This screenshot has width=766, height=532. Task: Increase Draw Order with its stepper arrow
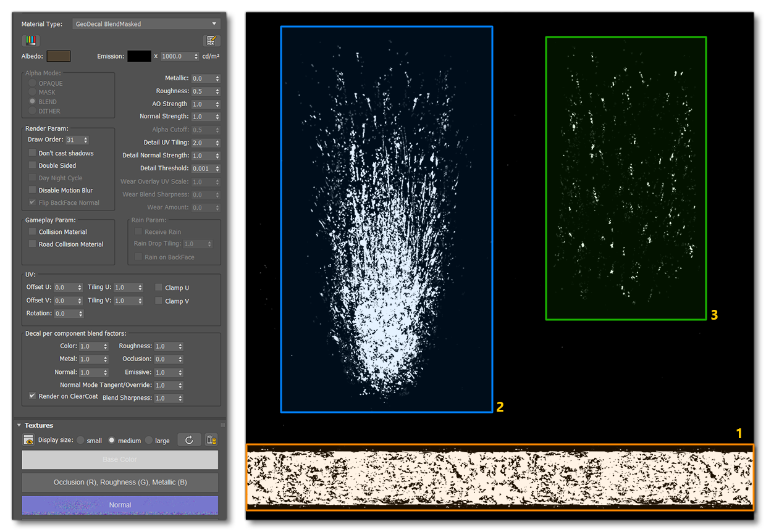point(86,138)
